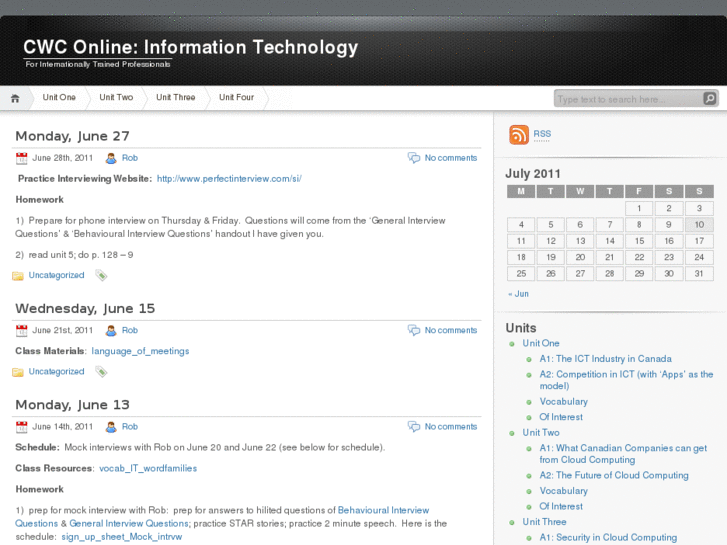The width and height of the screenshot is (727, 545).
Task: Click the tag icon under Wednesday, June 15 post
Action: (x=101, y=372)
